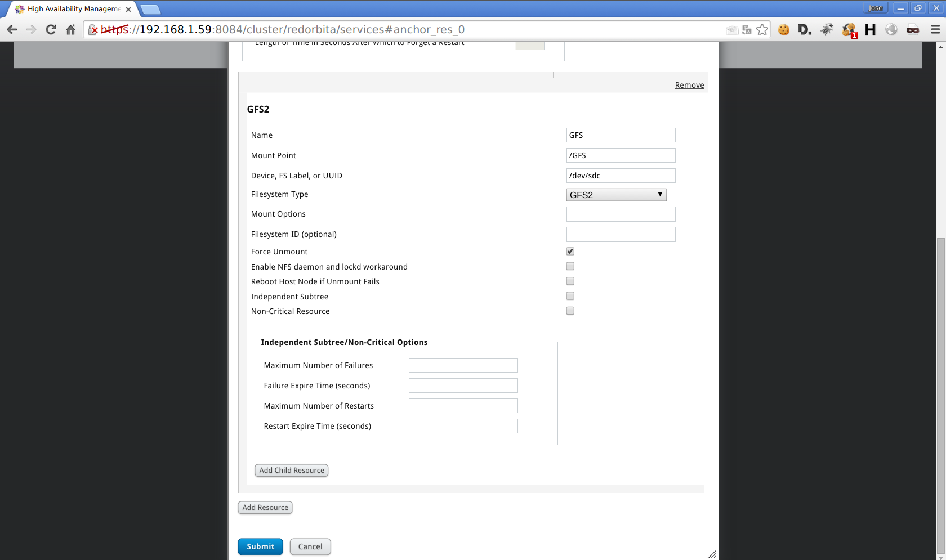The image size is (946, 560).
Task: Submit the service configuration form
Action: coord(260,546)
